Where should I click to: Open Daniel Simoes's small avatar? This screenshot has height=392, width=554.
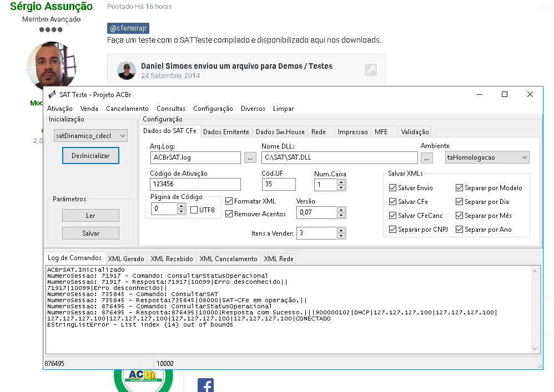(127, 70)
